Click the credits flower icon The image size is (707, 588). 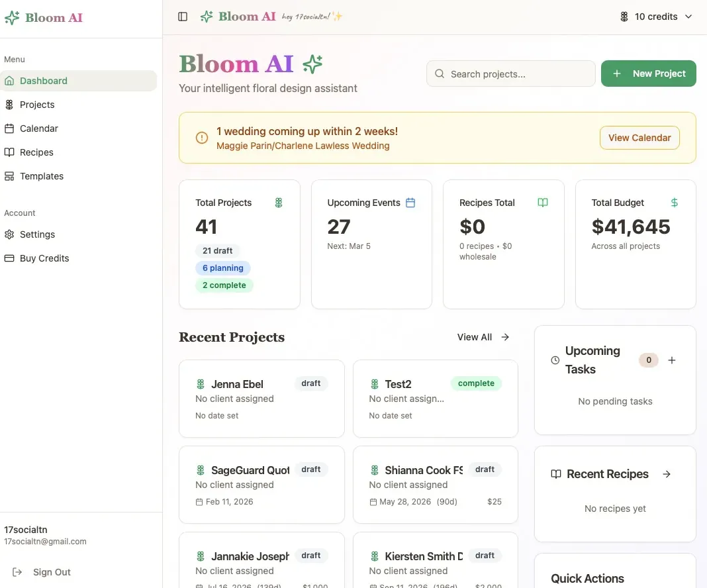(x=624, y=17)
